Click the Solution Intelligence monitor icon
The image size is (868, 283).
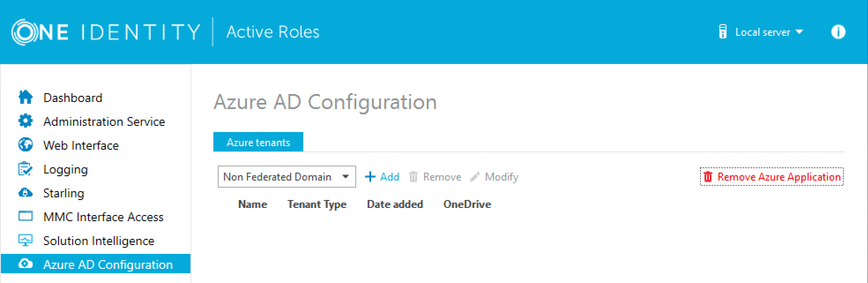(26, 240)
